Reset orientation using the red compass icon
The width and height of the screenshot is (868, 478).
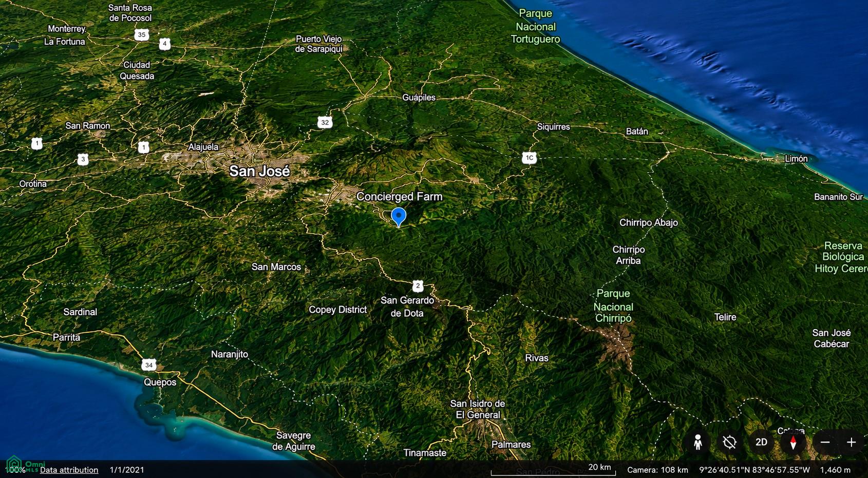point(793,442)
